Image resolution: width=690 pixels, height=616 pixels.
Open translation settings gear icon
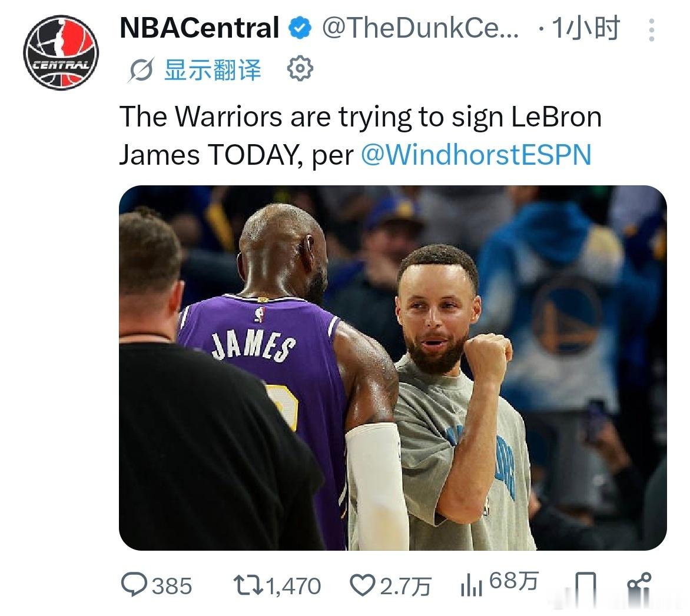click(x=300, y=68)
